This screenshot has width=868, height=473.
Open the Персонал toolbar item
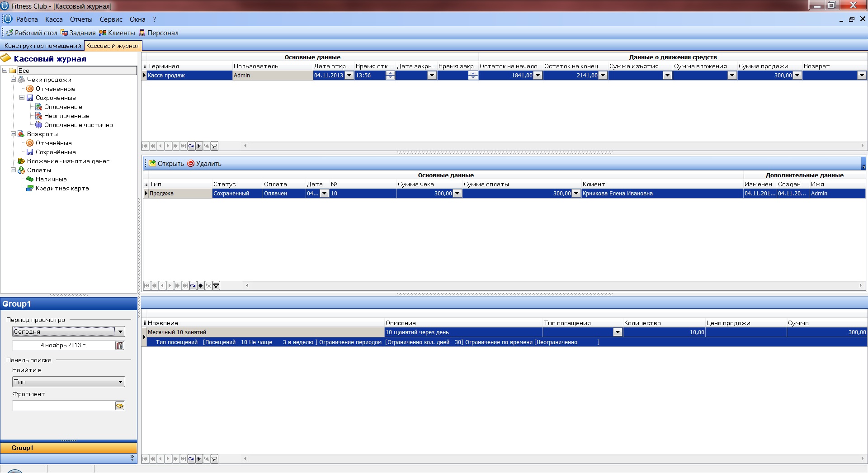tap(159, 33)
